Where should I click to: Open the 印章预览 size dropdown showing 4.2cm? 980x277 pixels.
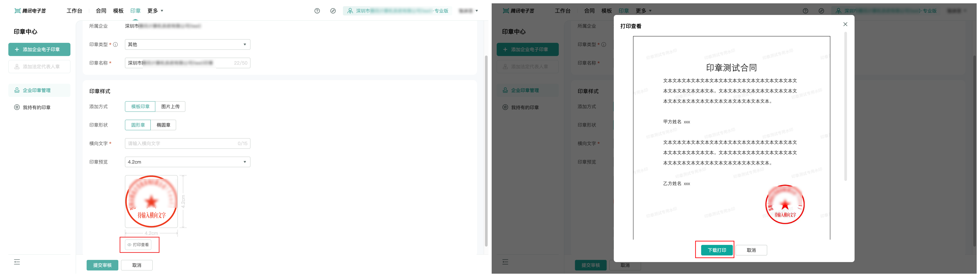[187, 162]
